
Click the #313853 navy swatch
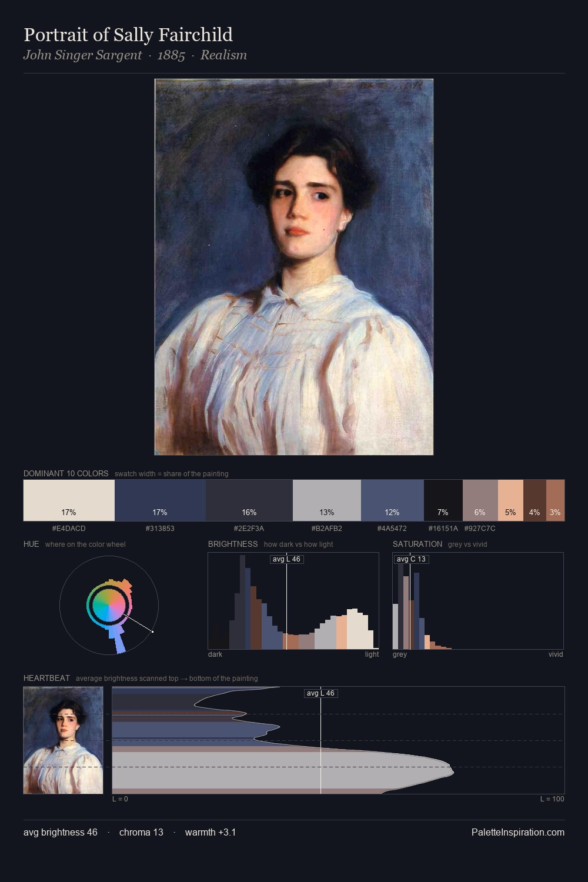click(x=160, y=500)
